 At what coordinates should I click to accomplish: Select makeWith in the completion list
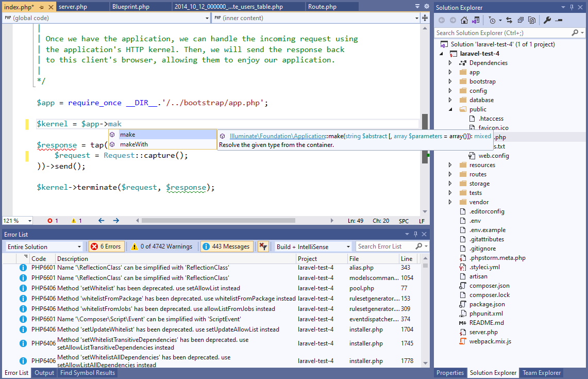click(x=162, y=144)
